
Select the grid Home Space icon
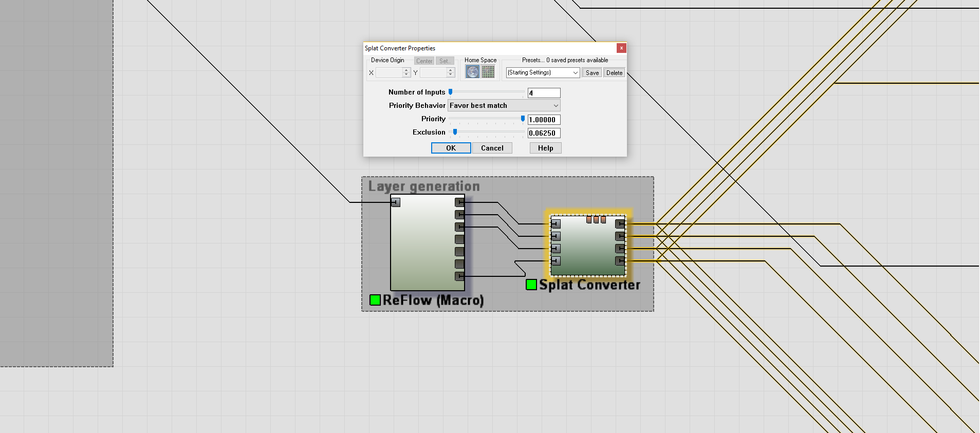coord(488,72)
